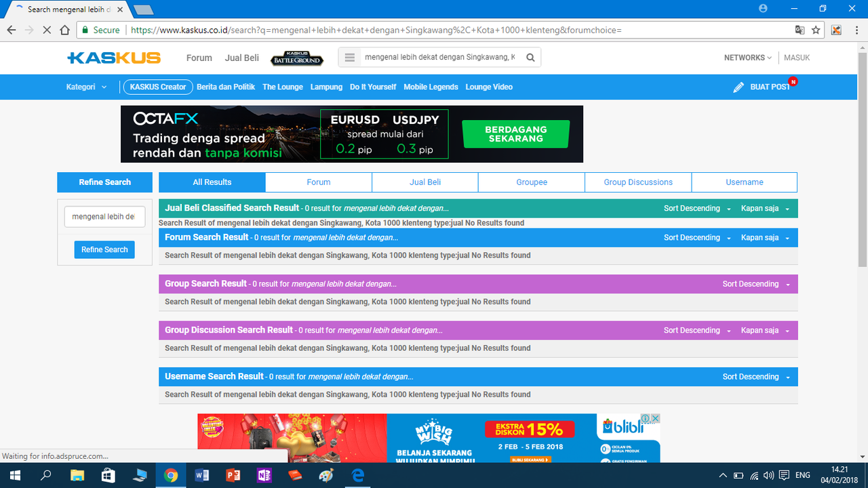The width and height of the screenshot is (868, 488).
Task: Expand the Kategori dropdown
Action: [86, 87]
